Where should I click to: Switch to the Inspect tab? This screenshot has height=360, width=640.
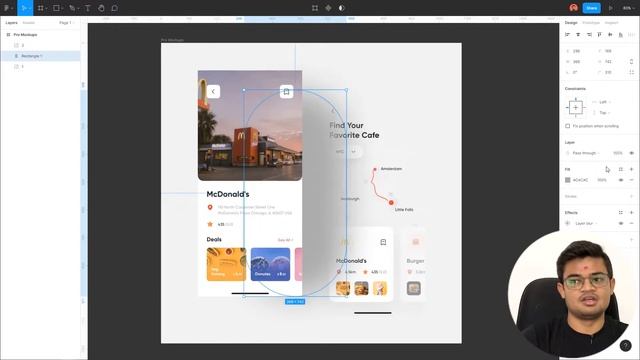[x=611, y=23]
